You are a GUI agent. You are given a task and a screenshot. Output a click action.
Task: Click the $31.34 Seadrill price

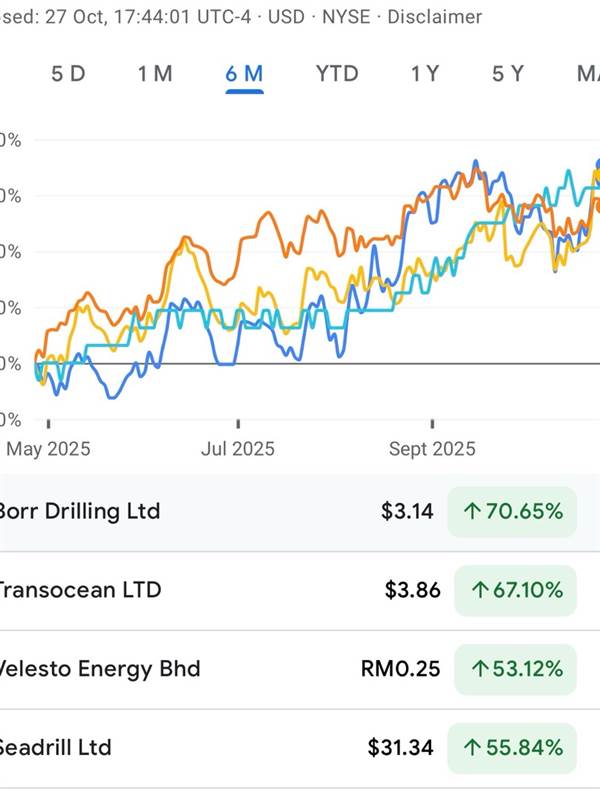pyautogui.click(x=402, y=747)
